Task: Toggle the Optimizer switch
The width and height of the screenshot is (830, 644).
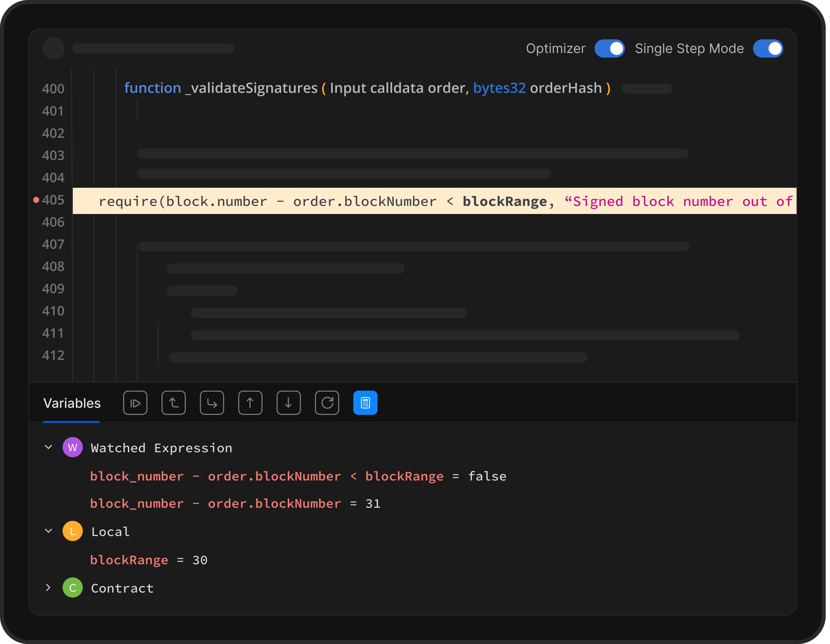Action: (610, 49)
